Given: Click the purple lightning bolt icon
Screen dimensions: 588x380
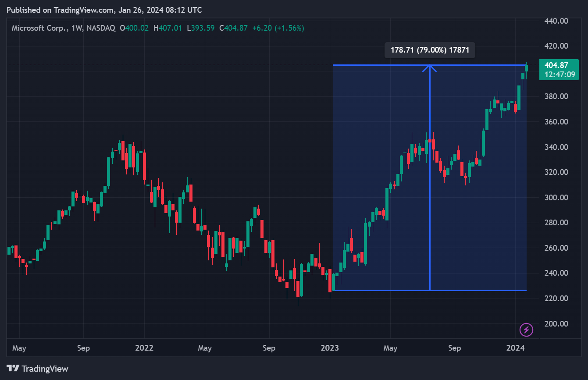Looking at the screenshot, I should [526, 330].
